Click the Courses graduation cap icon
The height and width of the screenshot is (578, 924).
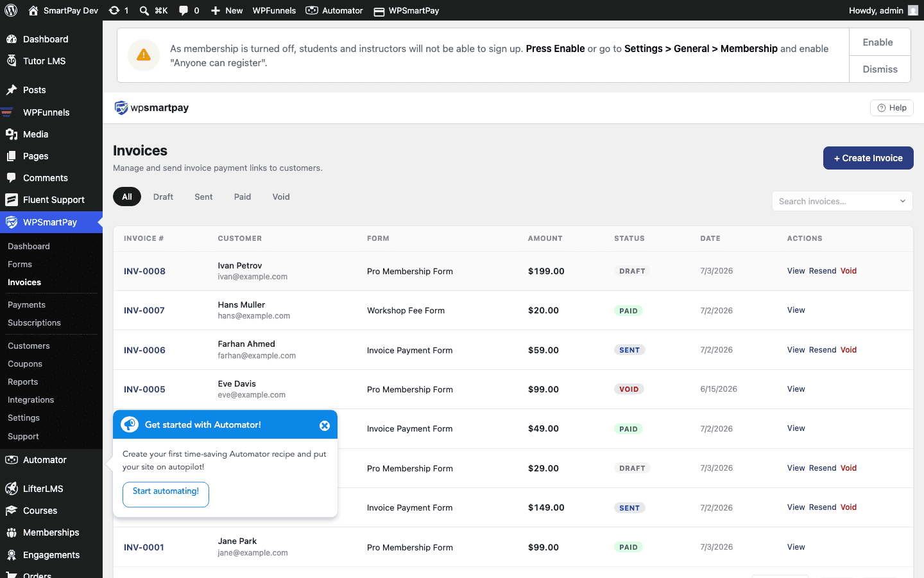click(12, 511)
